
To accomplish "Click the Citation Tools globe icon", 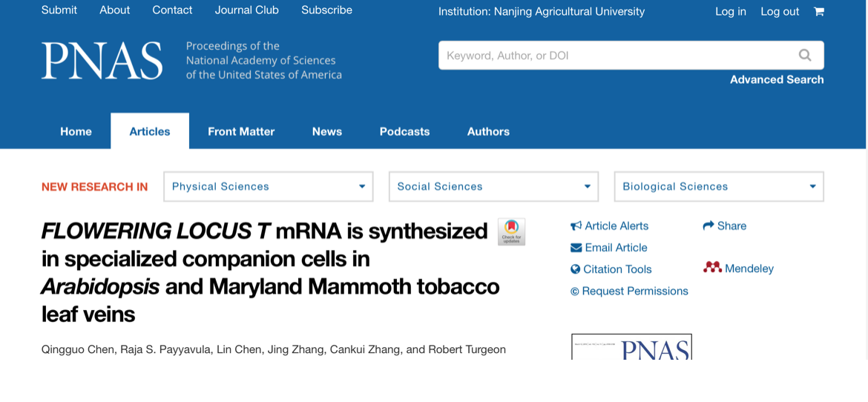I will pos(575,270).
